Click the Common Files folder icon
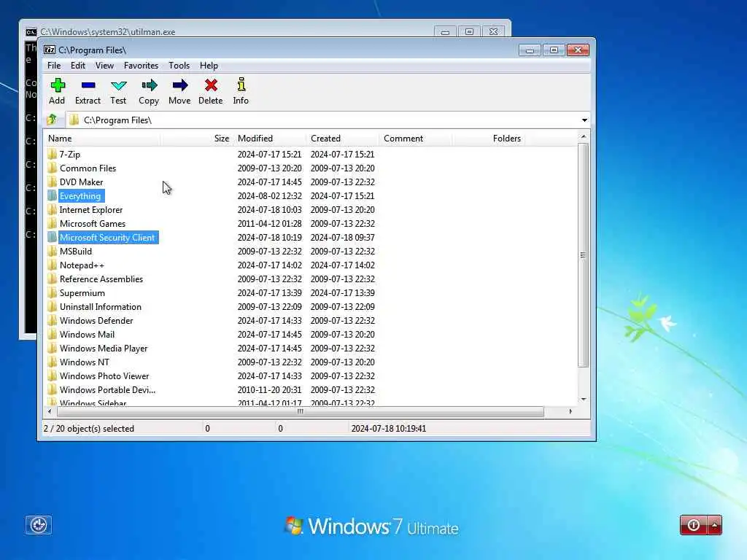Viewport: 747px width, 560px height. [53, 168]
